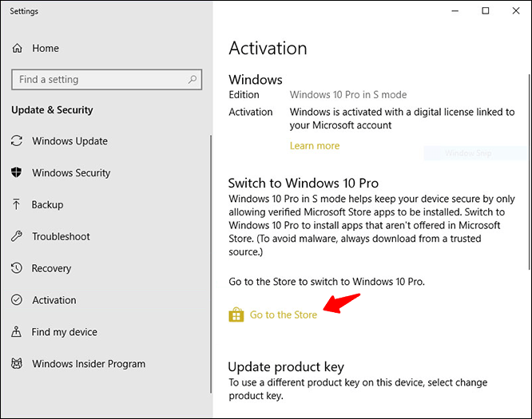Select Troubleshoot from the sidebar
The height and width of the screenshot is (419, 532).
click(x=61, y=236)
